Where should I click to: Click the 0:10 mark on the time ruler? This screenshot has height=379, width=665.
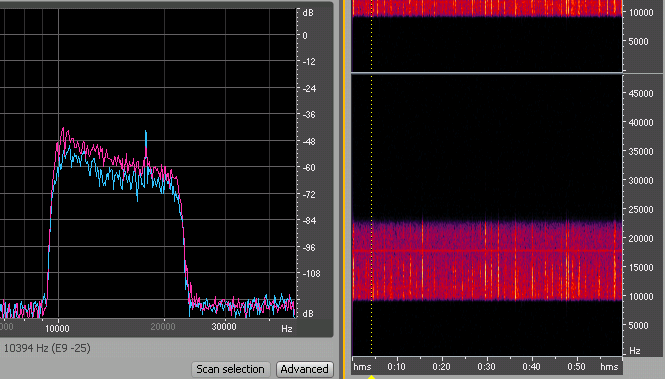click(396, 367)
